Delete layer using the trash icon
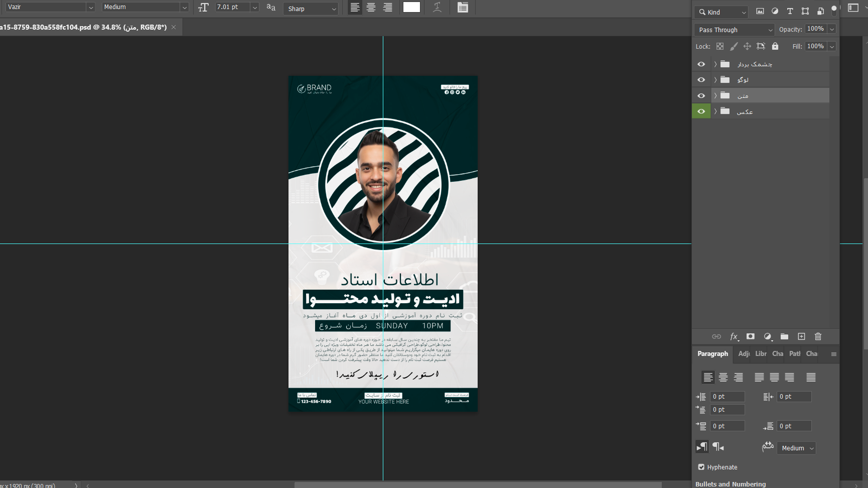Viewport: 868px width, 488px height. point(818,336)
